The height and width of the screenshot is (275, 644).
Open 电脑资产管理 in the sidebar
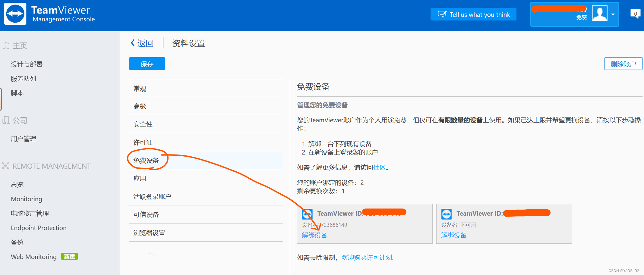pos(30,214)
